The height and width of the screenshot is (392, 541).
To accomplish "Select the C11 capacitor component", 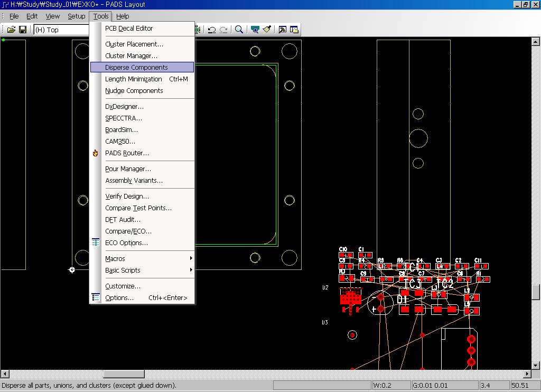I will tap(481, 266).
